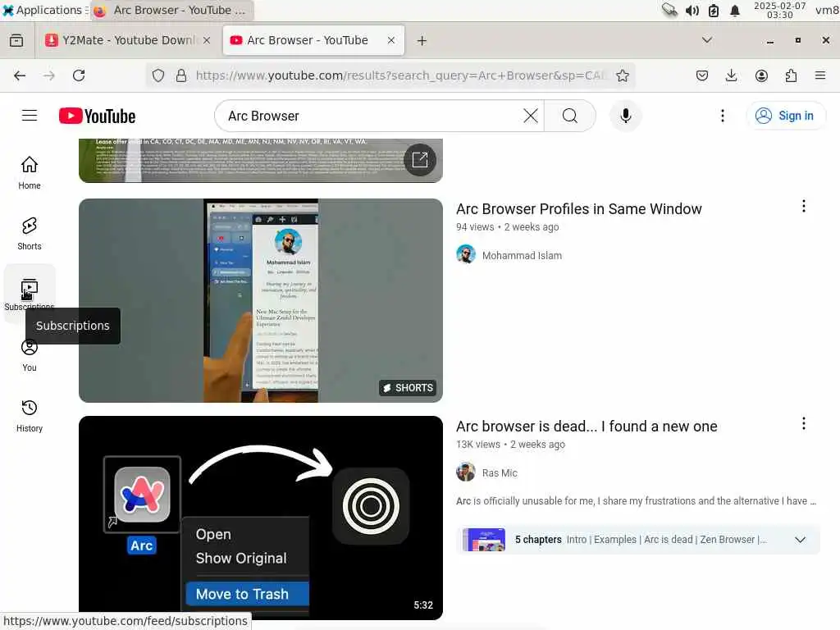The image size is (840, 630).
Task: Open the ad's external link icon
Action: (420, 160)
